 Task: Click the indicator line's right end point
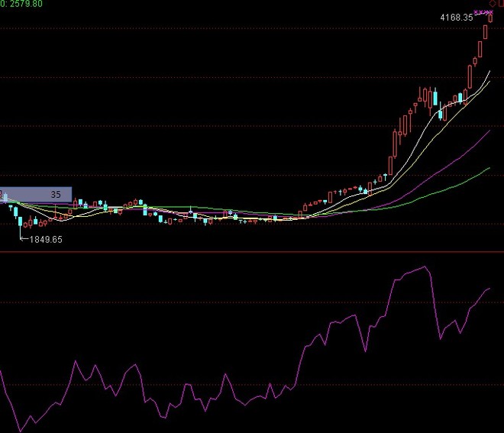[489, 289]
